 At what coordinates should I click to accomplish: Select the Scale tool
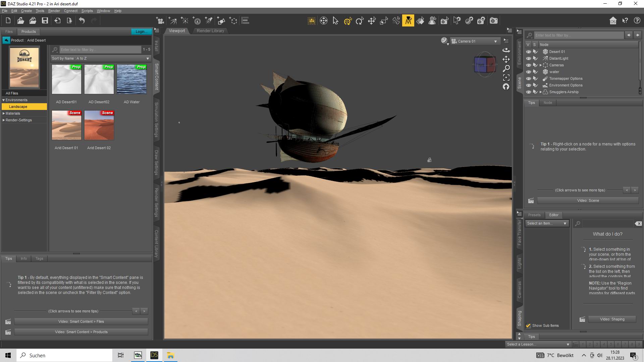pos(384,21)
